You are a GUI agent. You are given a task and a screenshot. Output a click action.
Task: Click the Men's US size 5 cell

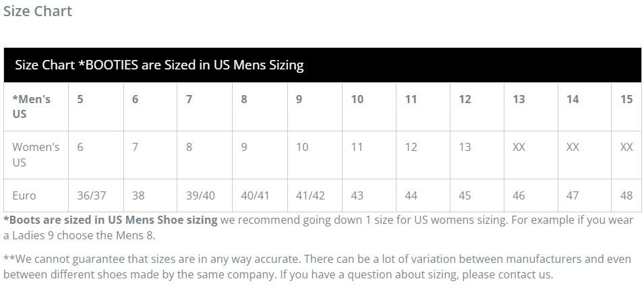tap(80, 99)
